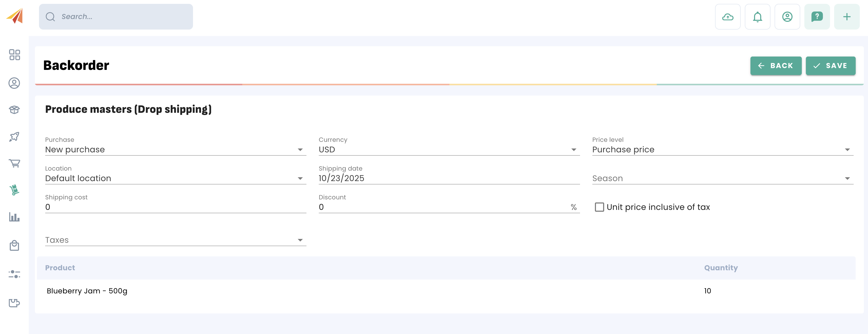Expand the Taxes dropdown
868x334 pixels.
coord(175,240)
